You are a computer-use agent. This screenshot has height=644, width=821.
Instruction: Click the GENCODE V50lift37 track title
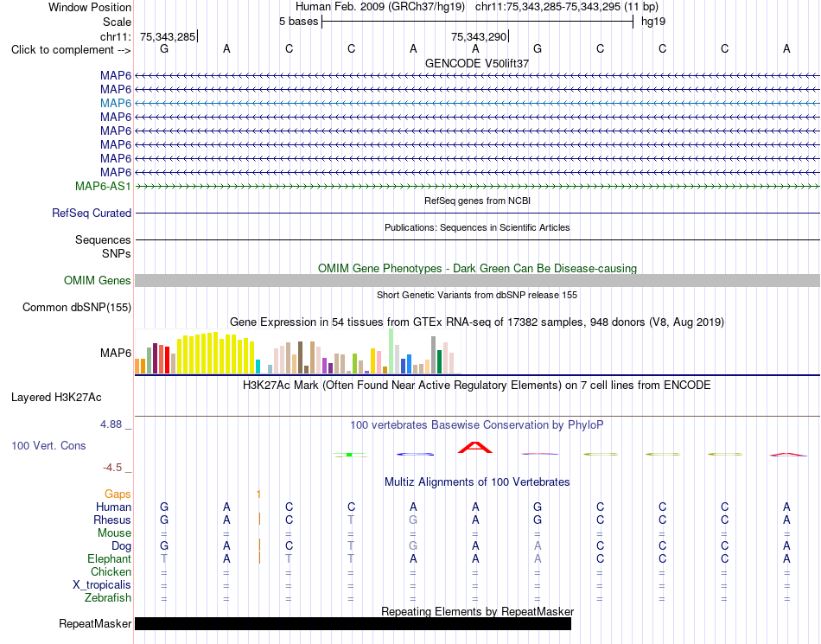tap(477, 63)
